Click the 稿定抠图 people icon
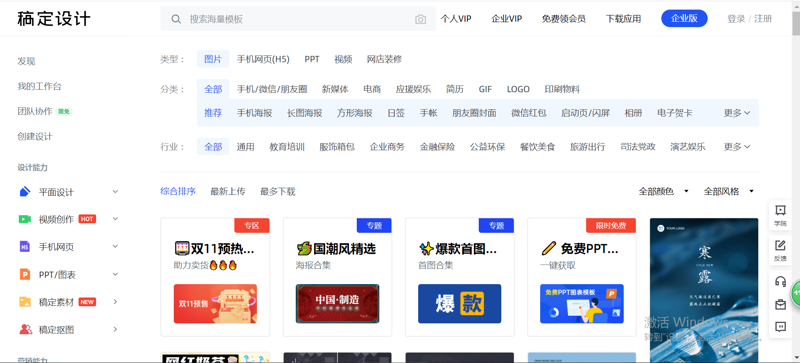This screenshot has width=800, height=363. pos(25,329)
